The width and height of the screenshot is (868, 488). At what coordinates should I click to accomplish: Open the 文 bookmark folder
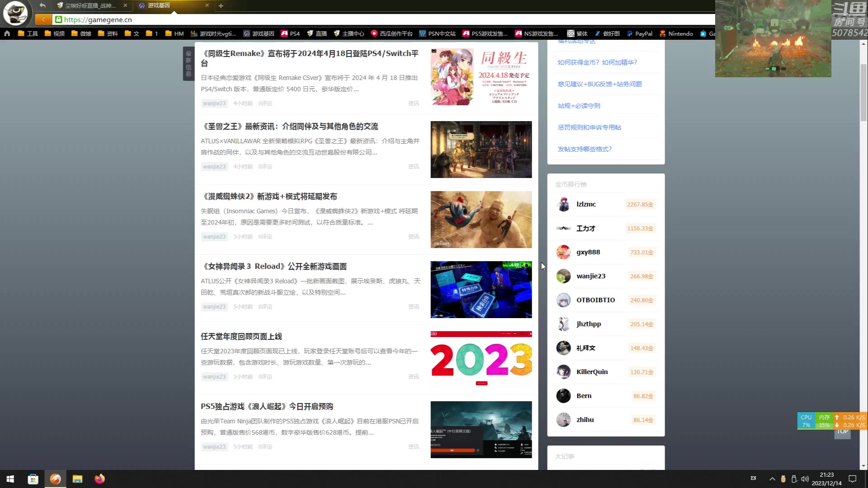point(132,33)
